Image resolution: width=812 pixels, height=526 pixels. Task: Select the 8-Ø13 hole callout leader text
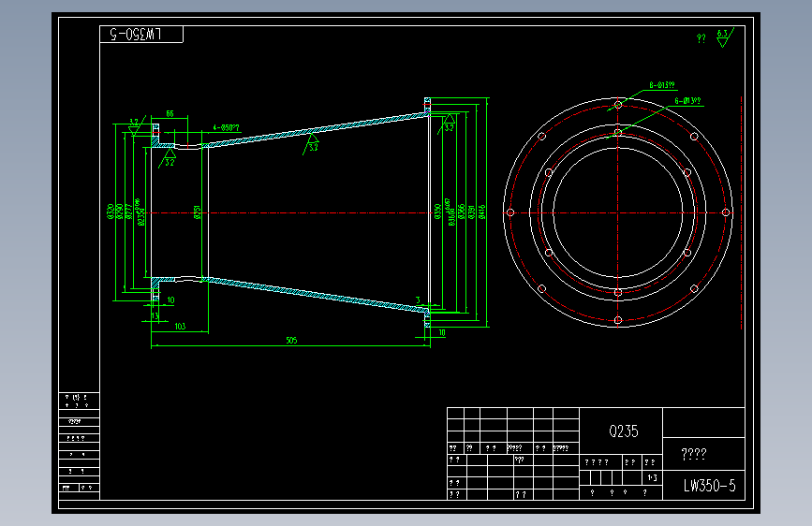662,85
